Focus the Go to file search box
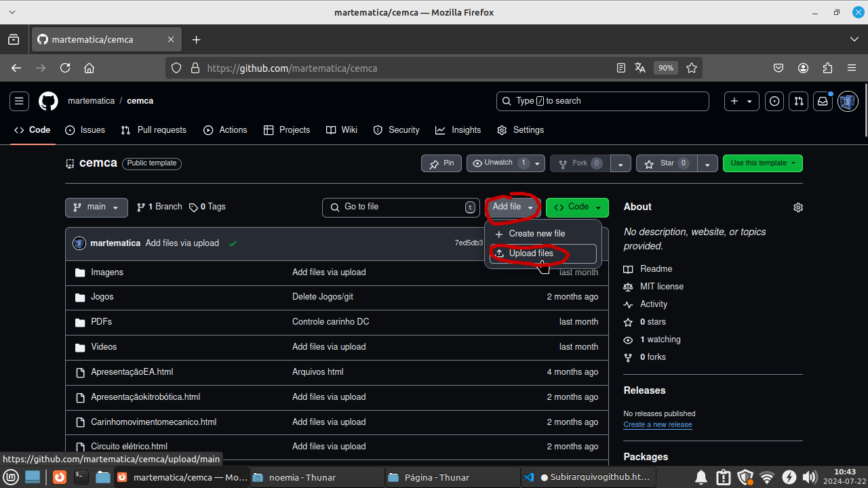This screenshot has height=488, width=868. click(x=401, y=207)
